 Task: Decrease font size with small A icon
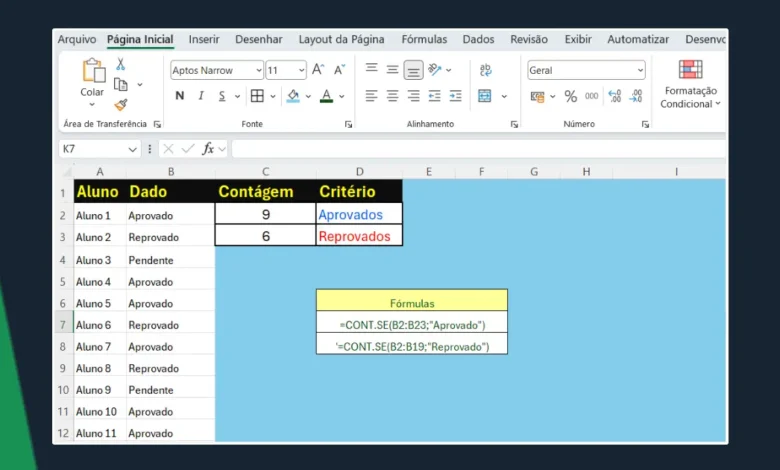pos(339,70)
